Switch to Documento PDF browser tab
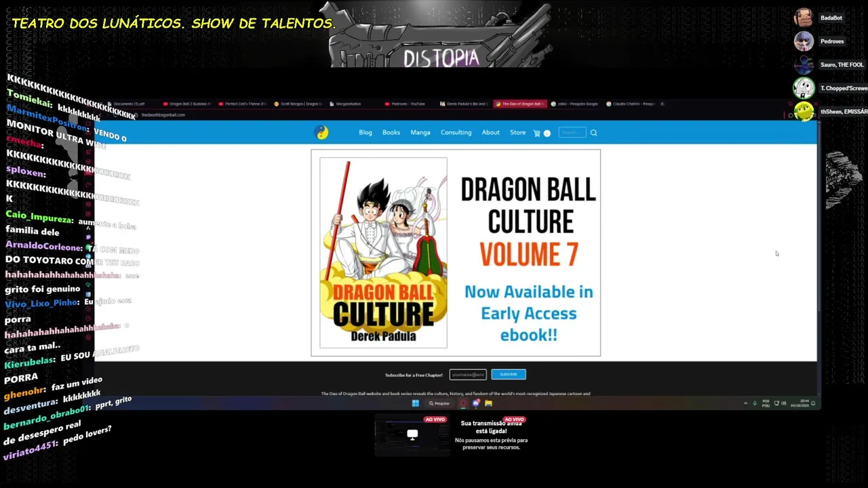This screenshot has width=868, height=488. (x=129, y=104)
